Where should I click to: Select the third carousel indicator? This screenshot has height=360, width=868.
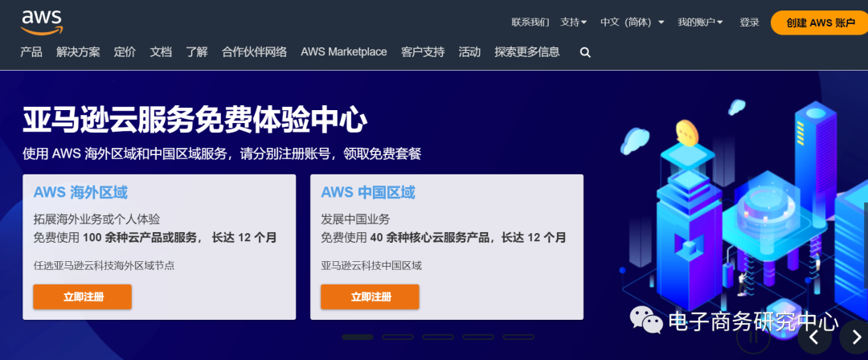coord(438,337)
